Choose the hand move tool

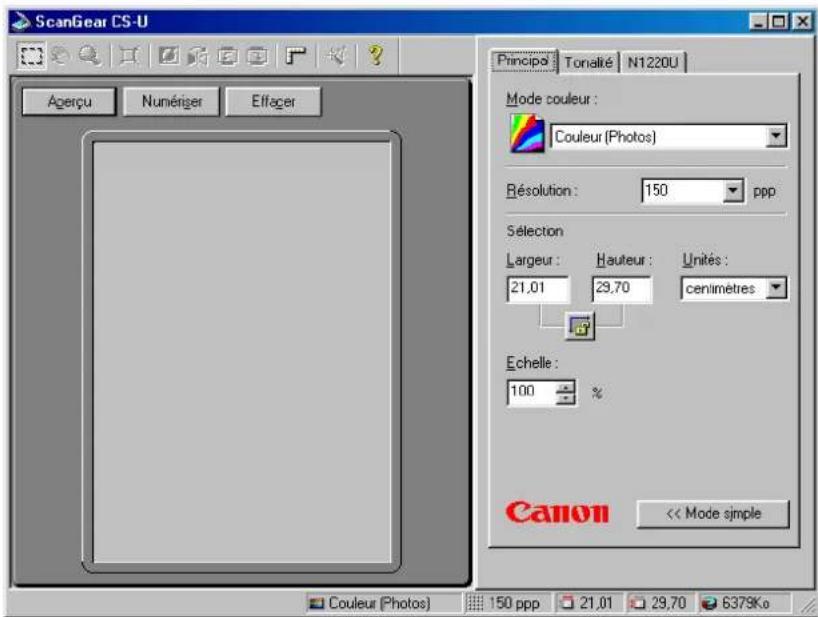tap(61, 55)
